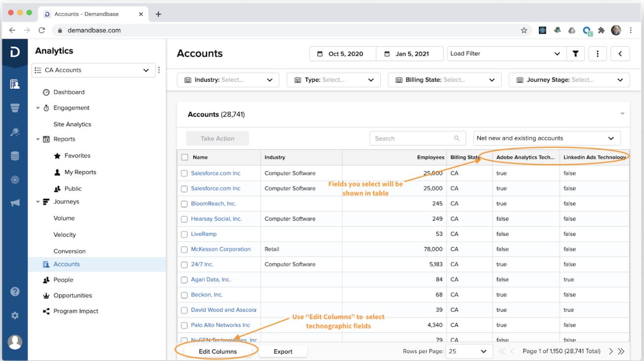The height and width of the screenshot is (361, 644).
Task: Jump to last page double arrow
Action: (621, 352)
